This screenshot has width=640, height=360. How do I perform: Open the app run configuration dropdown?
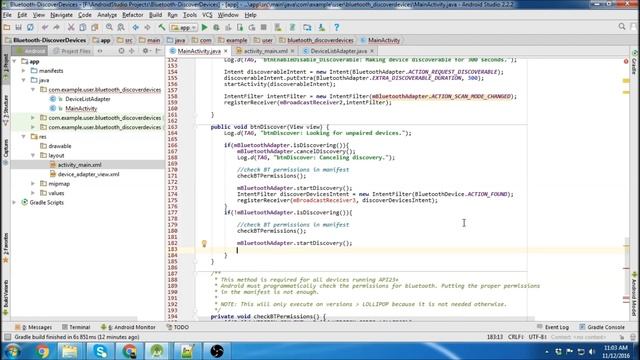(x=184, y=27)
